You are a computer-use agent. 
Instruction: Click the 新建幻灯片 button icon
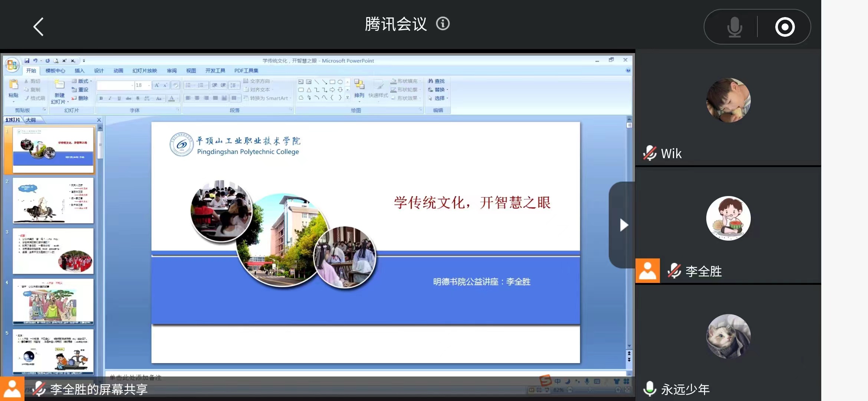59,85
